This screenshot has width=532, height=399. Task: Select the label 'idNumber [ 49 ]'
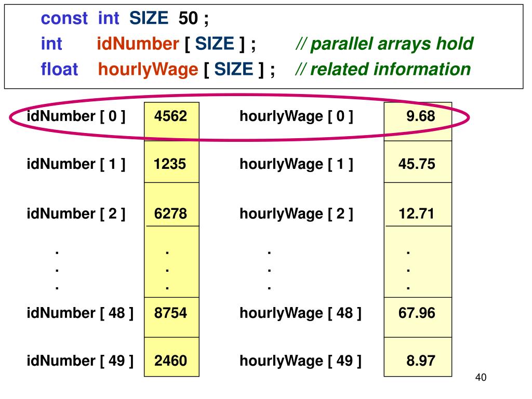pyautogui.click(x=80, y=361)
